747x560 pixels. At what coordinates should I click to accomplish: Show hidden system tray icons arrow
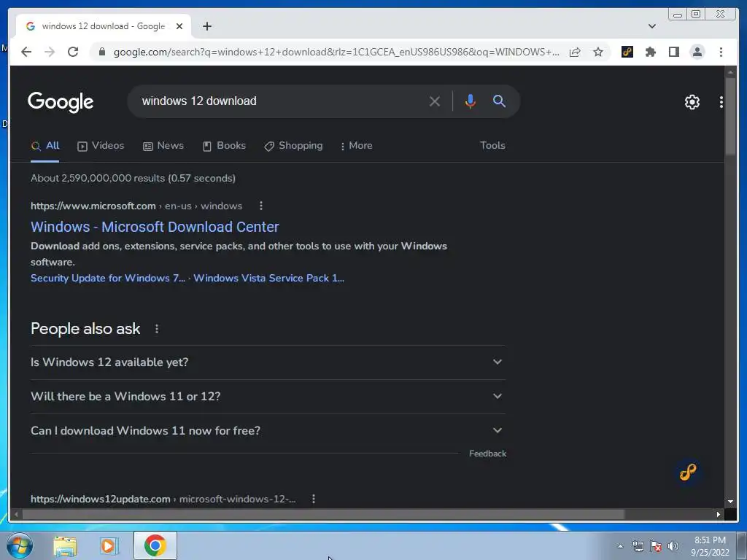pyautogui.click(x=620, y=546)
